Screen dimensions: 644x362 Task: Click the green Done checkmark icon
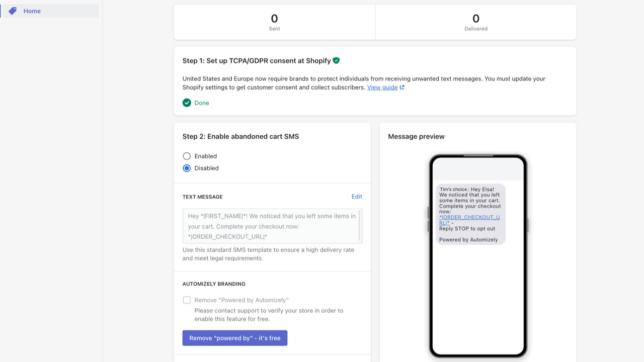187,103
